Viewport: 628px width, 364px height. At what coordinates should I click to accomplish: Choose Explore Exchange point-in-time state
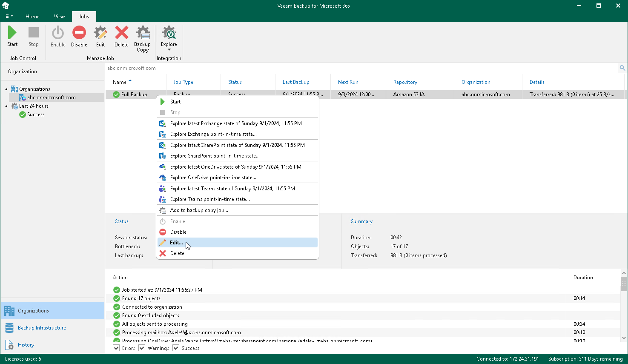click(x=238, y=134)
